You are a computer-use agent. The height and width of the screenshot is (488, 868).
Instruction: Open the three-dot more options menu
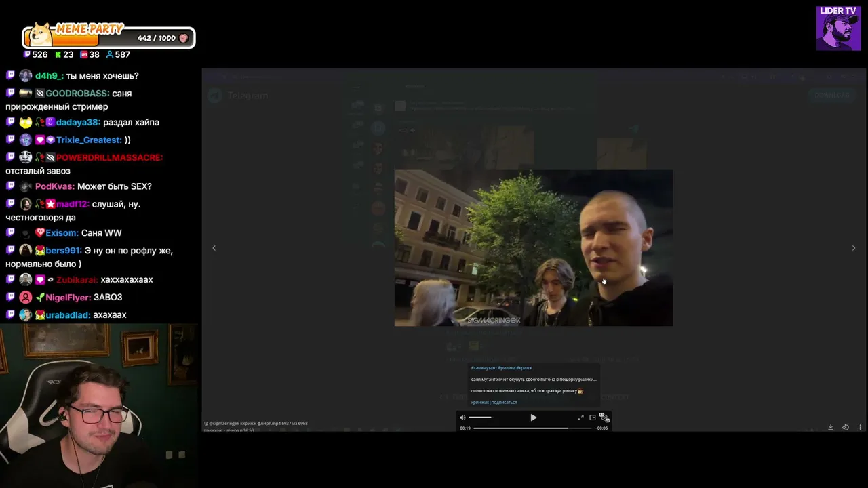pyautogui.click(x=861, y=427)
